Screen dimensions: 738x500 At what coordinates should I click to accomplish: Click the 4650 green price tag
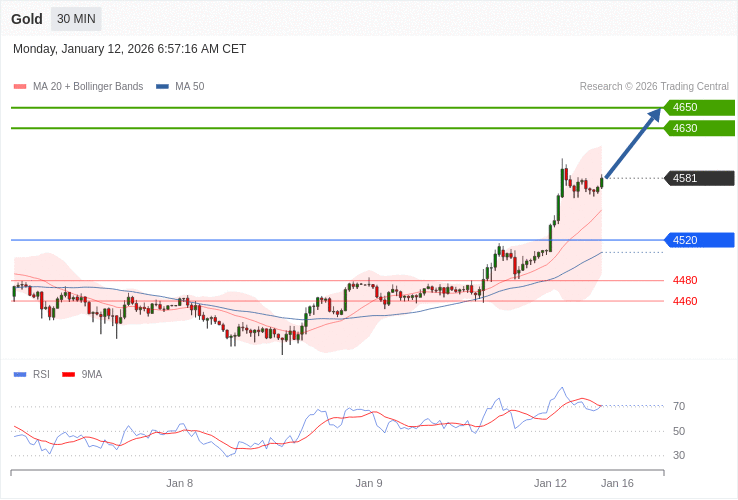tap(699, 108)
